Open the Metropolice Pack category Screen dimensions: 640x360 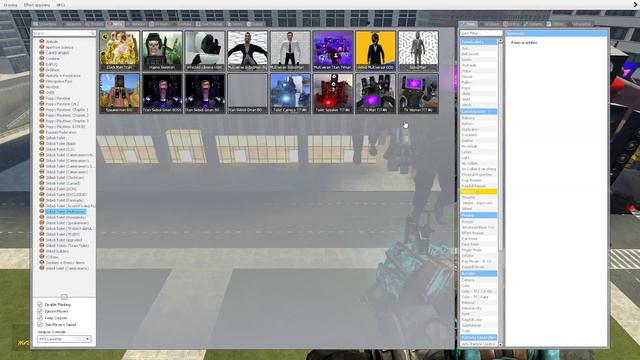click(x=59, y=81)
